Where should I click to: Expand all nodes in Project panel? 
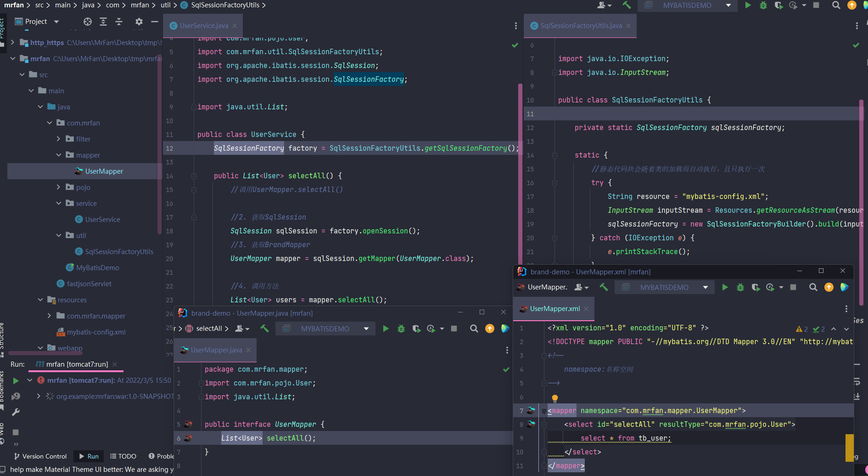(x=103, y=22)
